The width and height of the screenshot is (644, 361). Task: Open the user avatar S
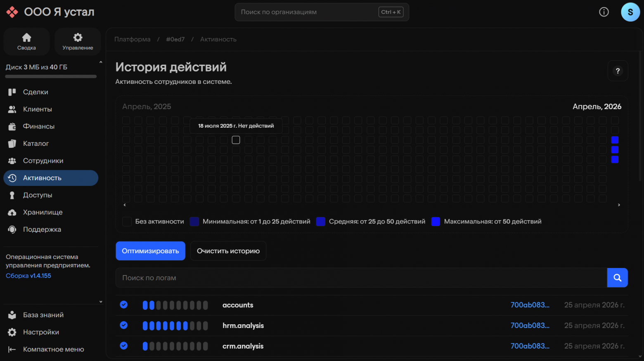(x=630, y=12)
